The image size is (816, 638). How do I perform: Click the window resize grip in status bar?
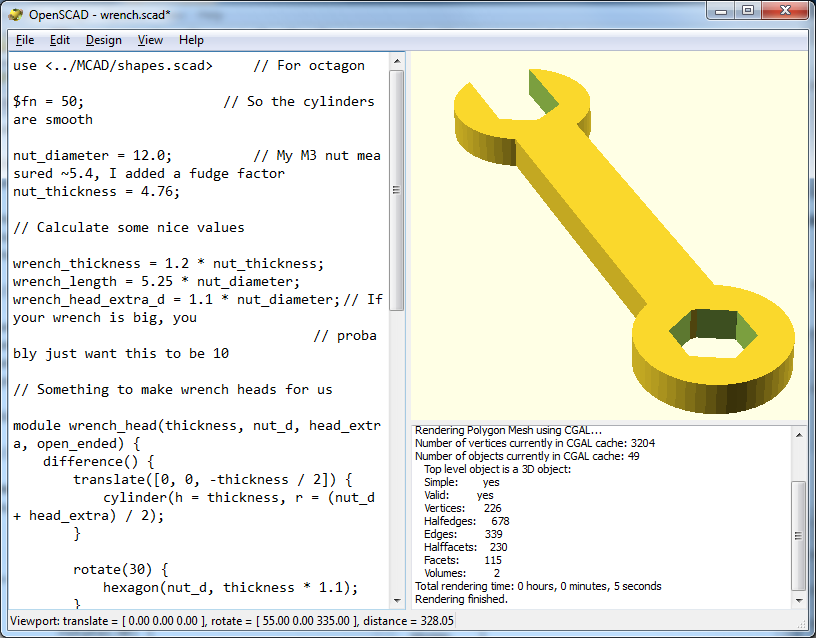(x=801, y=623)
